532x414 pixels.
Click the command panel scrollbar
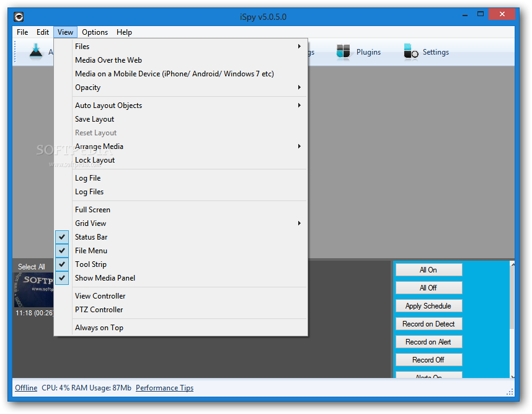point(512,319)
